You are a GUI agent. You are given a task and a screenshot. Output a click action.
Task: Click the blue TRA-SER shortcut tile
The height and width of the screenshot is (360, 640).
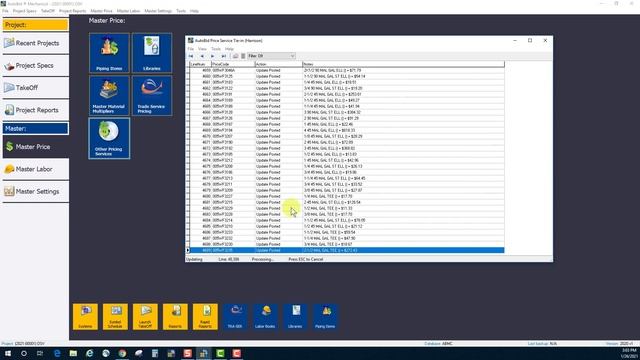[x=235, y=316]
